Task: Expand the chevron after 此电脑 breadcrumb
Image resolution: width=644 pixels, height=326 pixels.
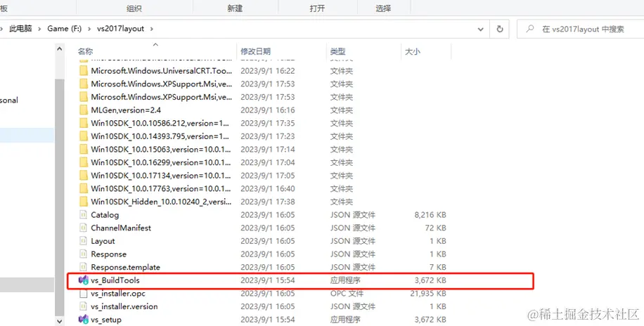Action: click(40, 29)
